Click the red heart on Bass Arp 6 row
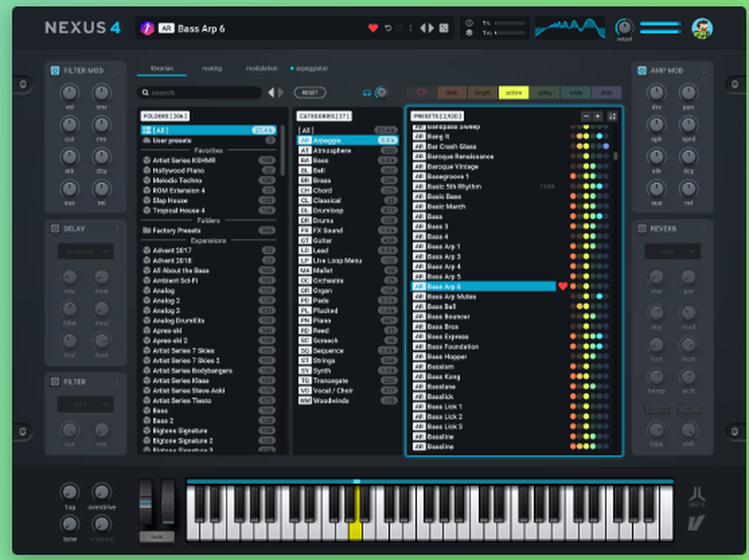This screenshot has height=560, width=749. (562, 287)
